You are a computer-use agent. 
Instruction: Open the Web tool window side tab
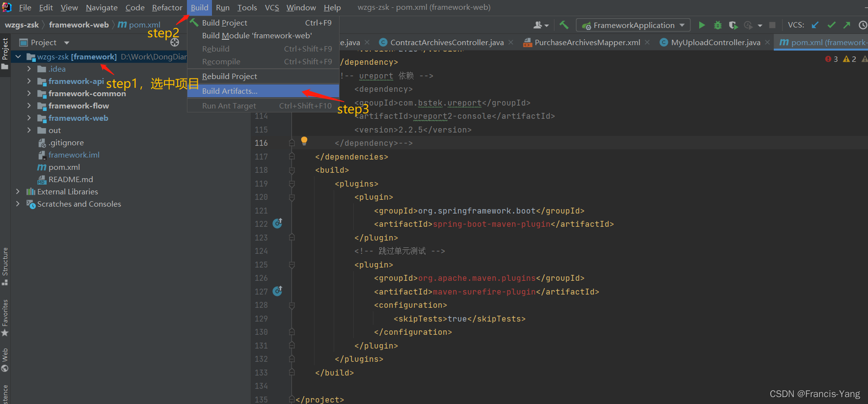[5, 360]
